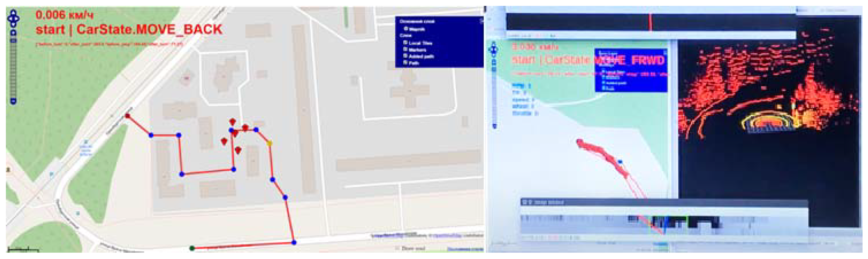Click the pan control on the right map
Image resolution: width=868 pixels, height=259 pixels.
tap(494, 49)
